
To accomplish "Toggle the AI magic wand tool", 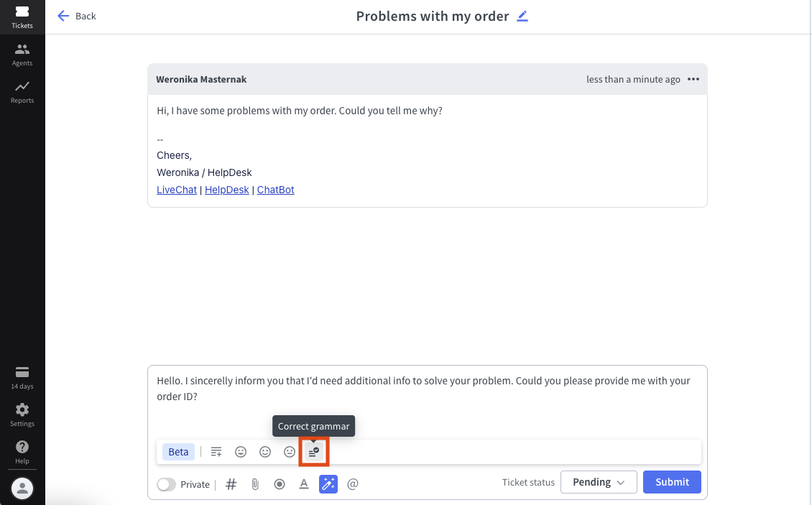I will coord(328,484).
